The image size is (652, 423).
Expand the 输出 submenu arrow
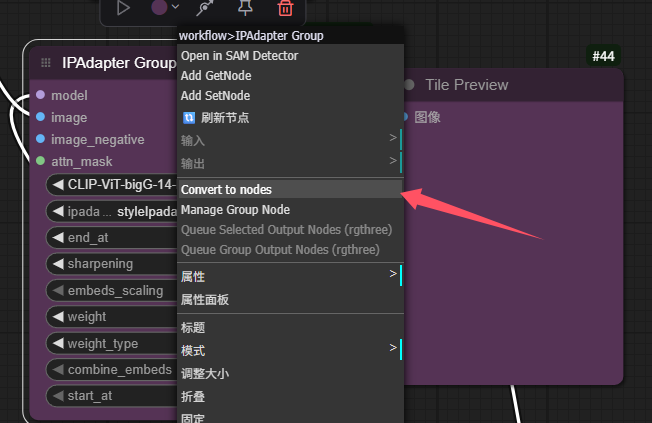(393, 161)
